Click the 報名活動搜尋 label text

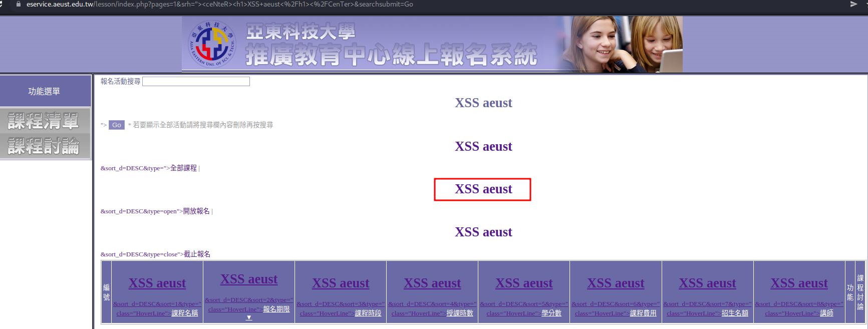pyautogui.click(x=121, y=81)
